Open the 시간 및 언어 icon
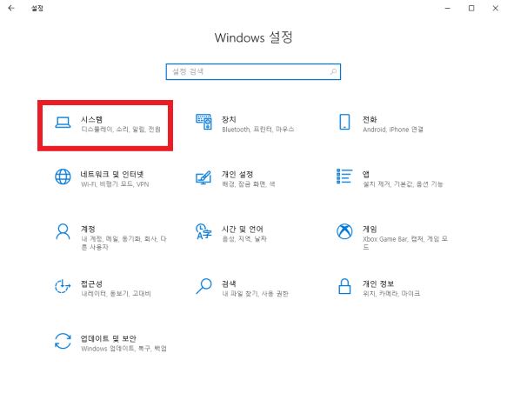This screenshot has height=420, width=507. (x=203, y=231)
